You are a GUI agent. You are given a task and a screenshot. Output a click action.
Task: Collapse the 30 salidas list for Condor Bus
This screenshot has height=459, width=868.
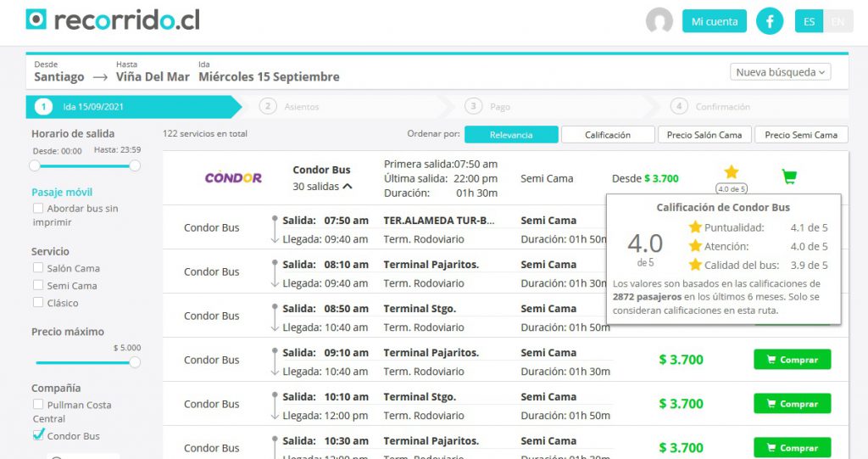point(323,187)
